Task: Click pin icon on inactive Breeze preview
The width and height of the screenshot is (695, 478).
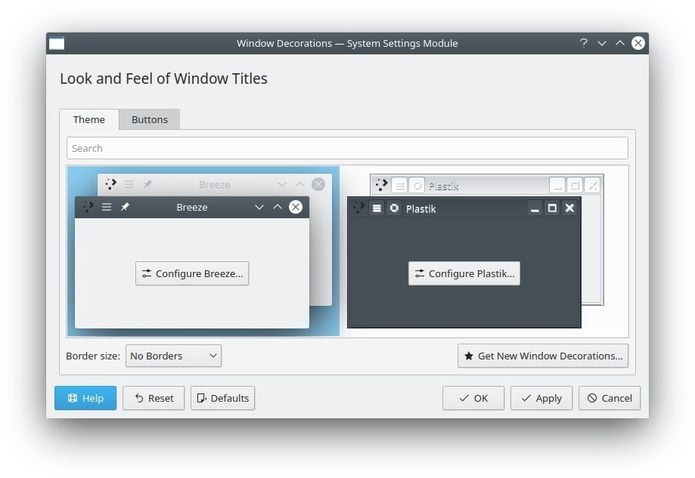Action: pyautogui.click(x=147, y=184)
